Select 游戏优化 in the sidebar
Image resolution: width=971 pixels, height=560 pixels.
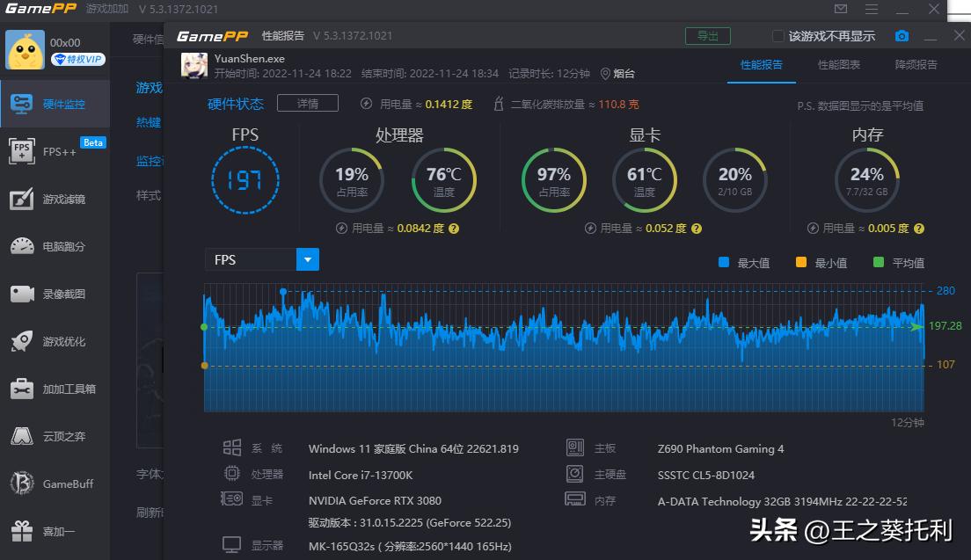tap(55, 342)
